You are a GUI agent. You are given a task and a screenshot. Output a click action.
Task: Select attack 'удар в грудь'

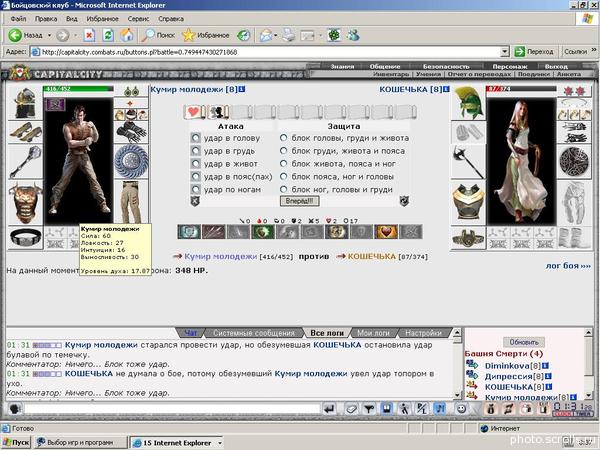point(195,150)
